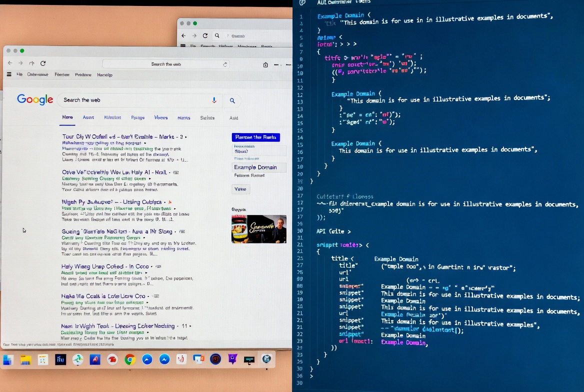
Task: Open the purple shield icon in the dock
Action: click(232, 359)
